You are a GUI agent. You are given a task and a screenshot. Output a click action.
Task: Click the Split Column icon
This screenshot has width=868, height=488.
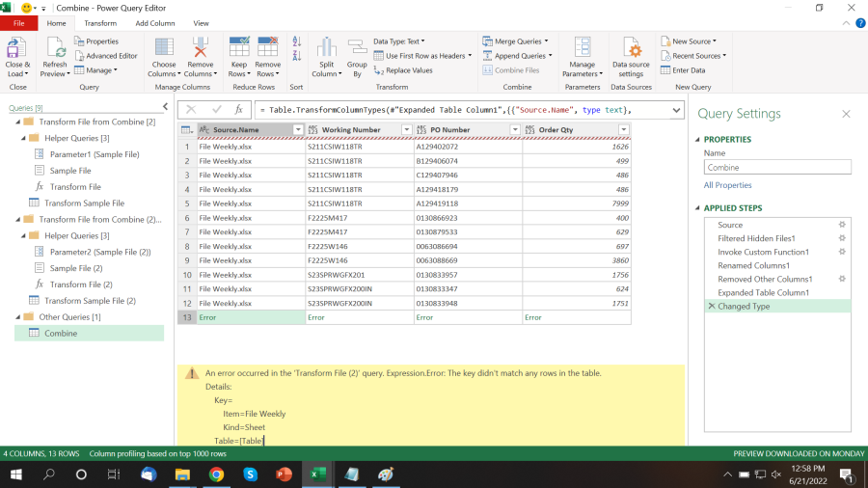pos(326,47)
